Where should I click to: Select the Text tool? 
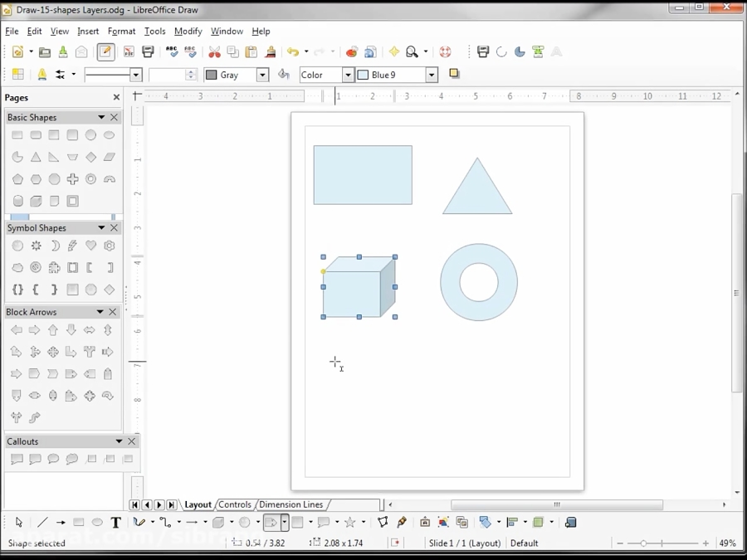115,522
